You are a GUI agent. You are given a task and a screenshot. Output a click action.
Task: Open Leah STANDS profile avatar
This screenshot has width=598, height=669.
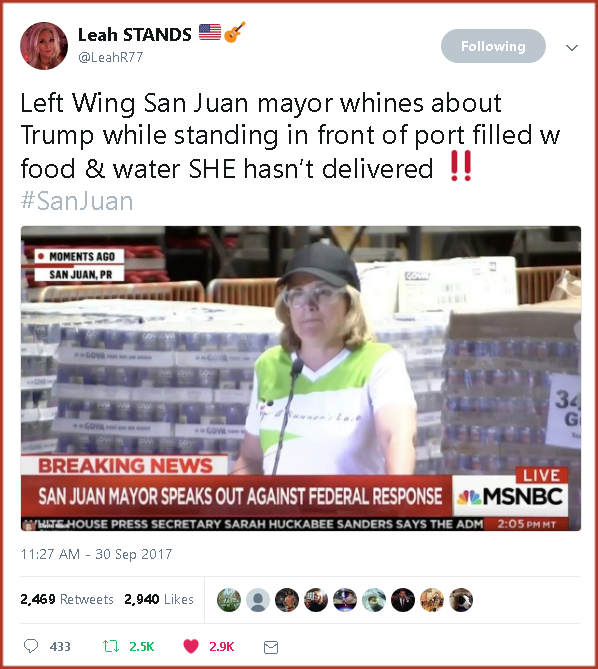[x=44, y=46]
